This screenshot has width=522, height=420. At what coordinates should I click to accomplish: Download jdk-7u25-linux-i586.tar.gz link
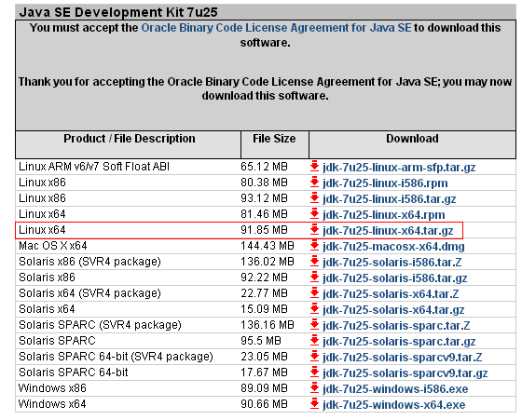click(x=390, y=199)
